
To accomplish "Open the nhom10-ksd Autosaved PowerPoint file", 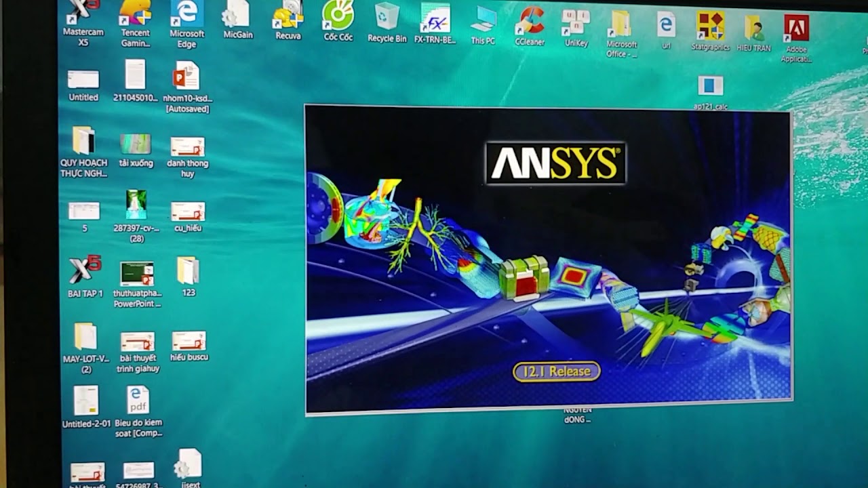I will tap(186, 87).
